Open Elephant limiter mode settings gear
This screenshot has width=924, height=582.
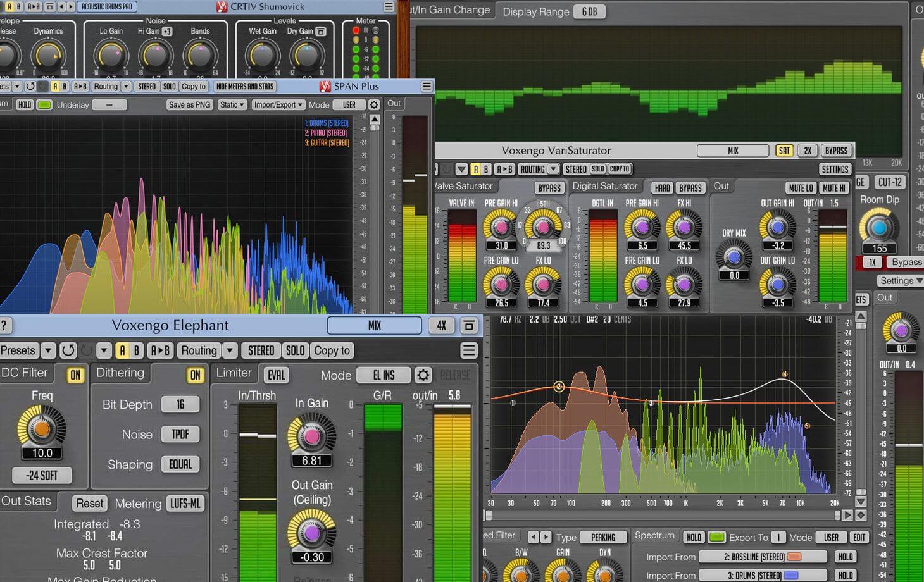tap(423, 375)
